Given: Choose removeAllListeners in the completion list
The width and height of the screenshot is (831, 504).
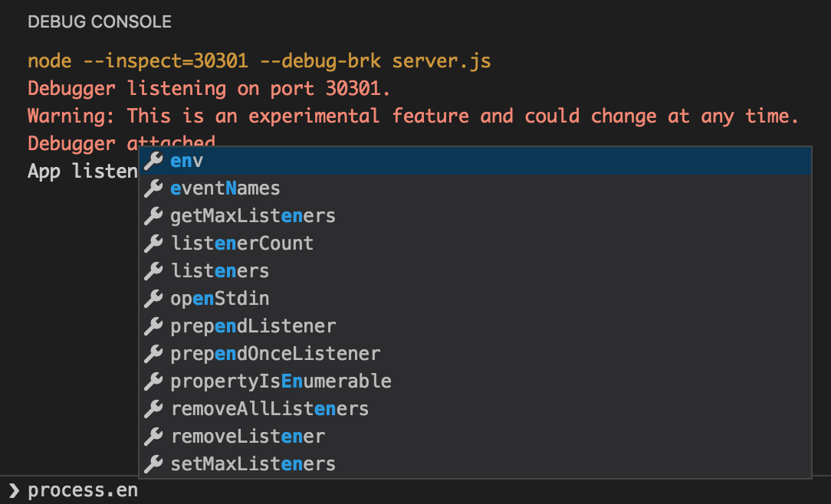Looking at the screenshot, I should click(x=270, y=409).
